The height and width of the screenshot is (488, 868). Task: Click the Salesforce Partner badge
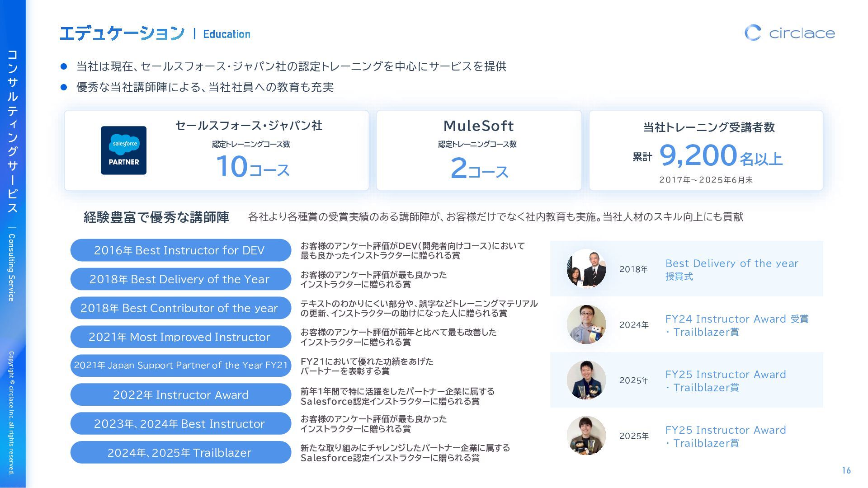[x=123, y=150]
